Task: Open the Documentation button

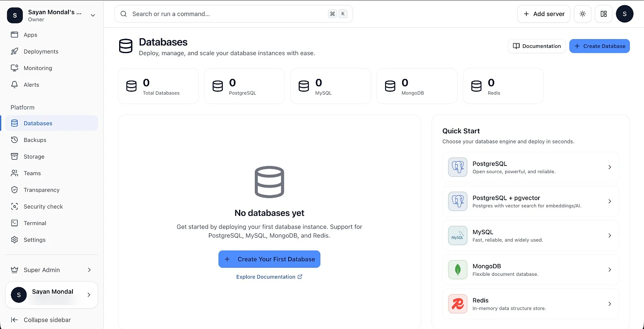Action: (x=537, y=46)
